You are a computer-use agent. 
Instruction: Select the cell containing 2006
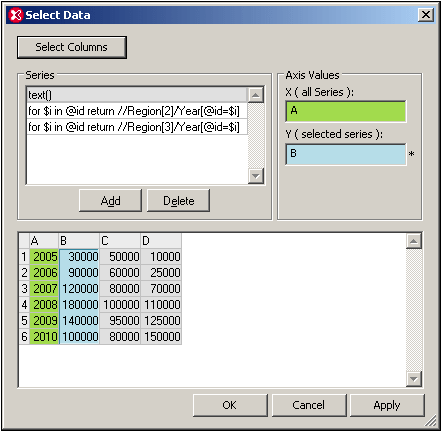coord(44,273)
